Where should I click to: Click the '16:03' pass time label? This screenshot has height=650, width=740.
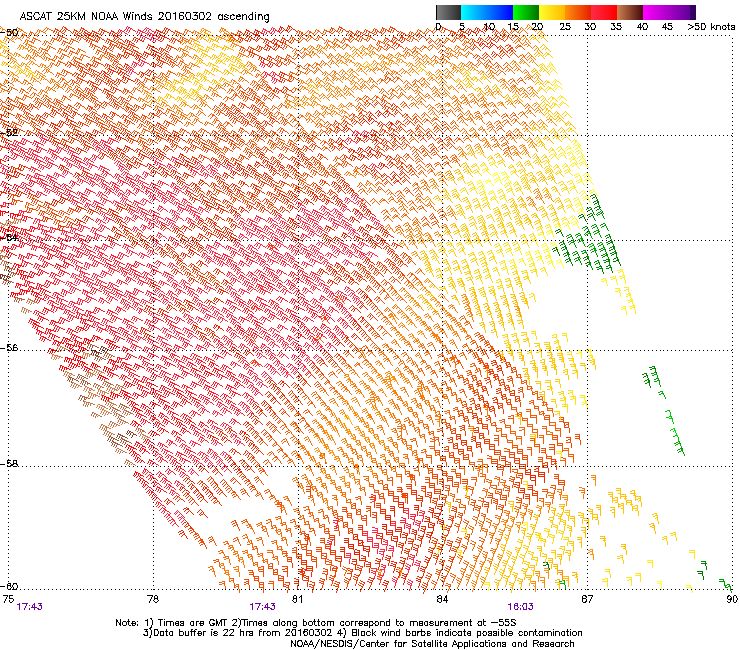click(x=521, y=607)
